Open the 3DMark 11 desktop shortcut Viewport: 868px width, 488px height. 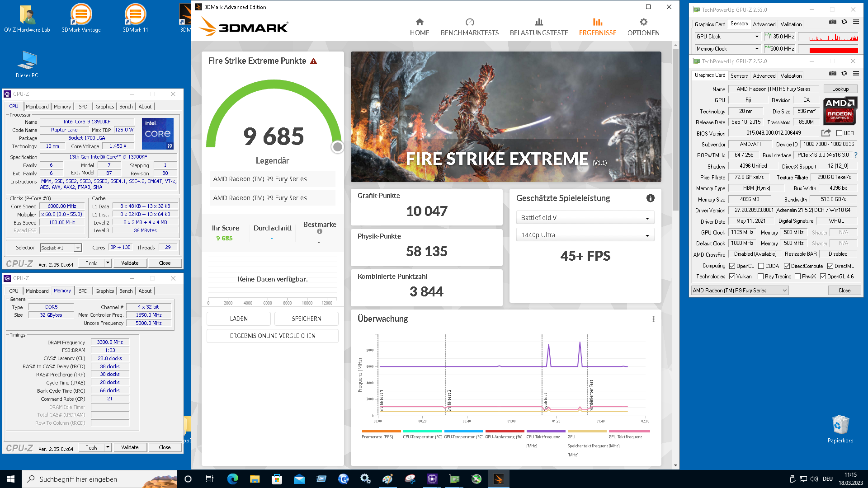point(136,19)
